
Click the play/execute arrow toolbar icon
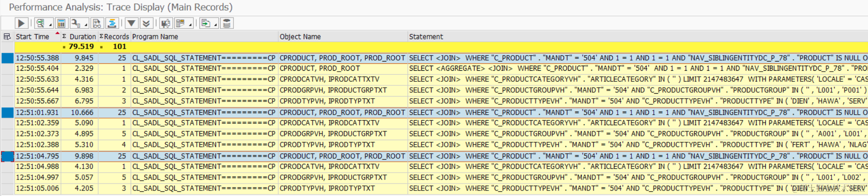tap(21, 23)
